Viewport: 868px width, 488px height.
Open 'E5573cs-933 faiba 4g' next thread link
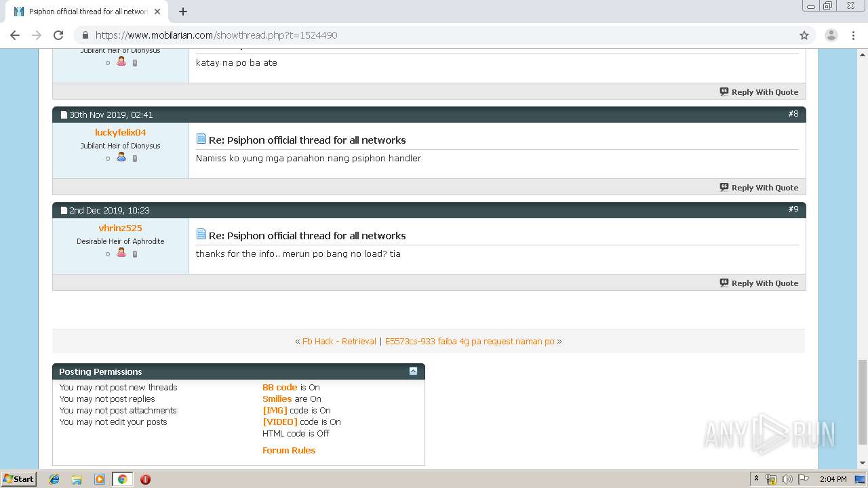point(469,341)
